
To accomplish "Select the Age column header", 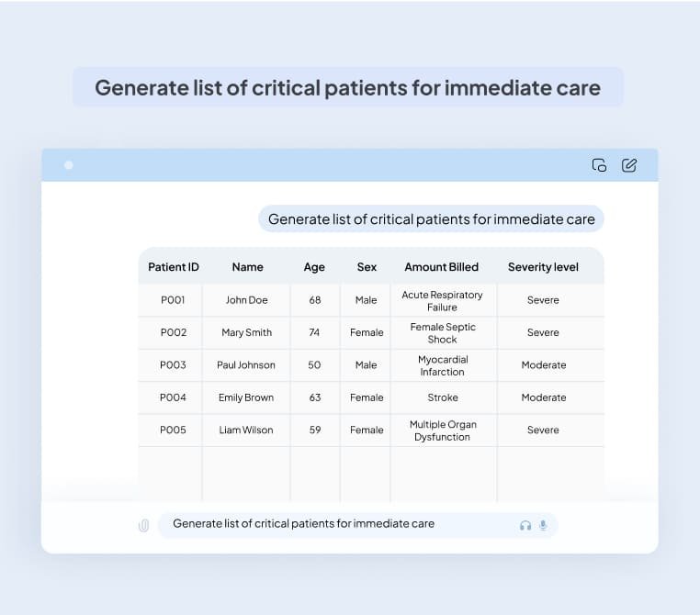I will click(314, 267).
